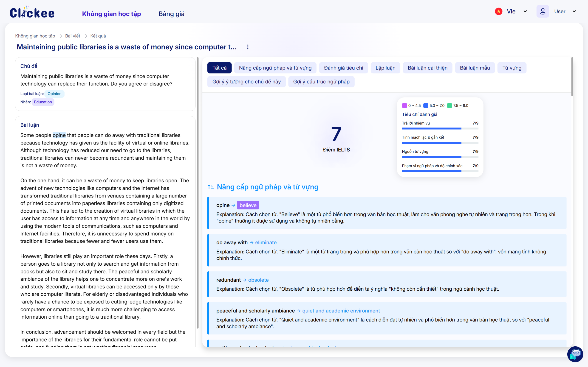Open the chatbot assistant bubble
The height and width of the screenshot is (367, 588).
coord(575,354)
